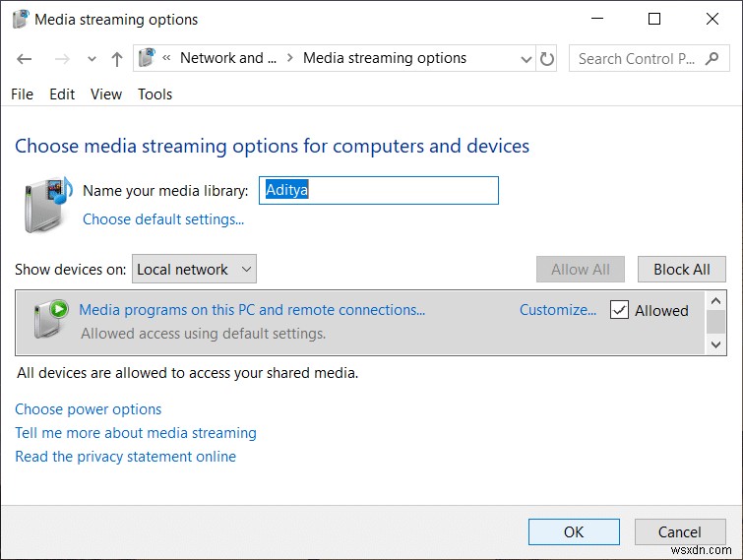Minimize the Media streaming options window
The width and height of the screenshot is (743, 560).
coord(597,19)
